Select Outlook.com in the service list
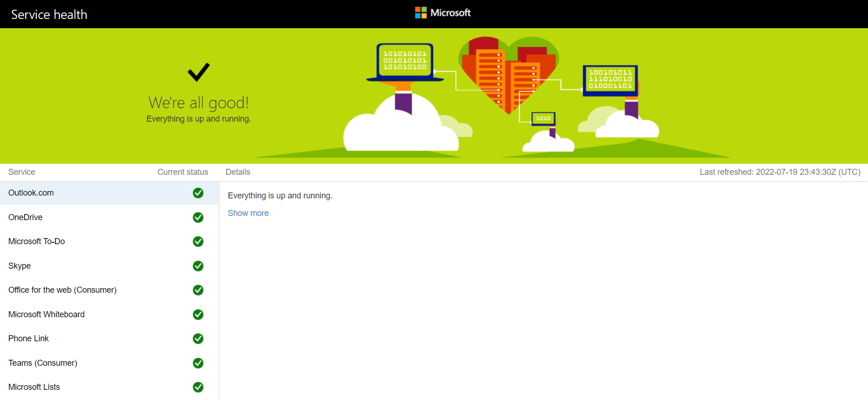The image size is (868, 400). tap(31, 193)
